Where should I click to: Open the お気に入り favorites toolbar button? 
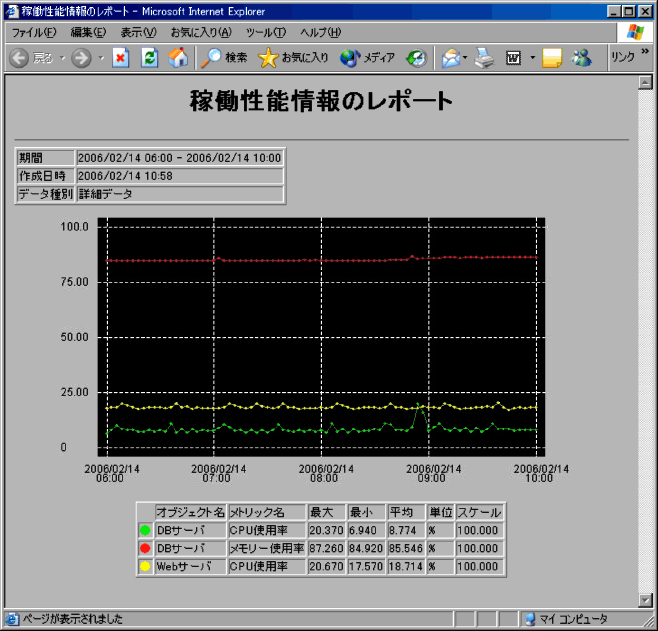pyautogui.click(x=294, y=58)
